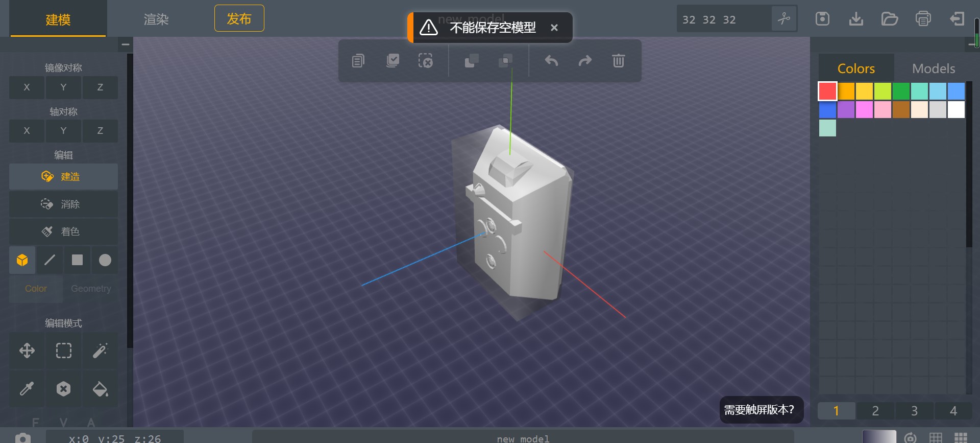The height and width of the screenshot is (443, 980).
Task: Open the Colors palette tab
Action: point(856,68)
